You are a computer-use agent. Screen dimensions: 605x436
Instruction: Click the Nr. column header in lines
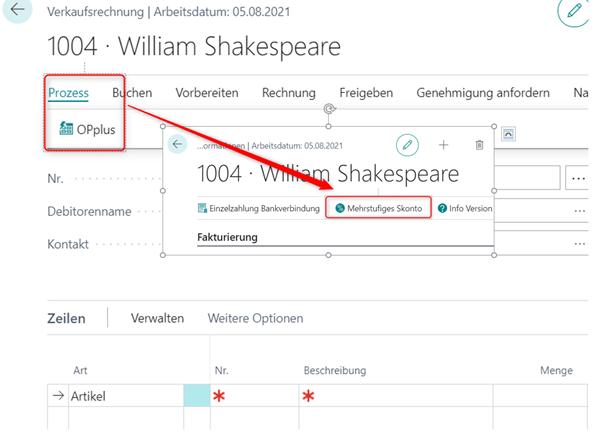tap(221, 370)
